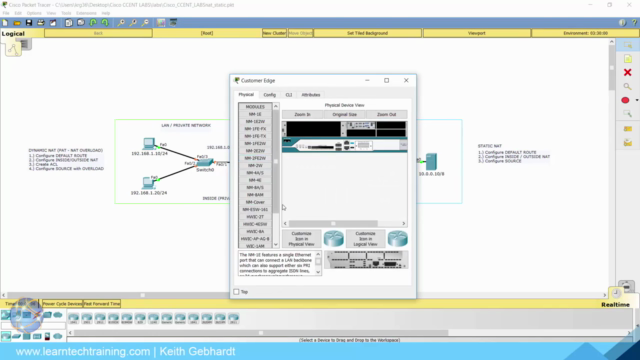Click the New Cluster button

pyautogui.click(x=274, y=33)
